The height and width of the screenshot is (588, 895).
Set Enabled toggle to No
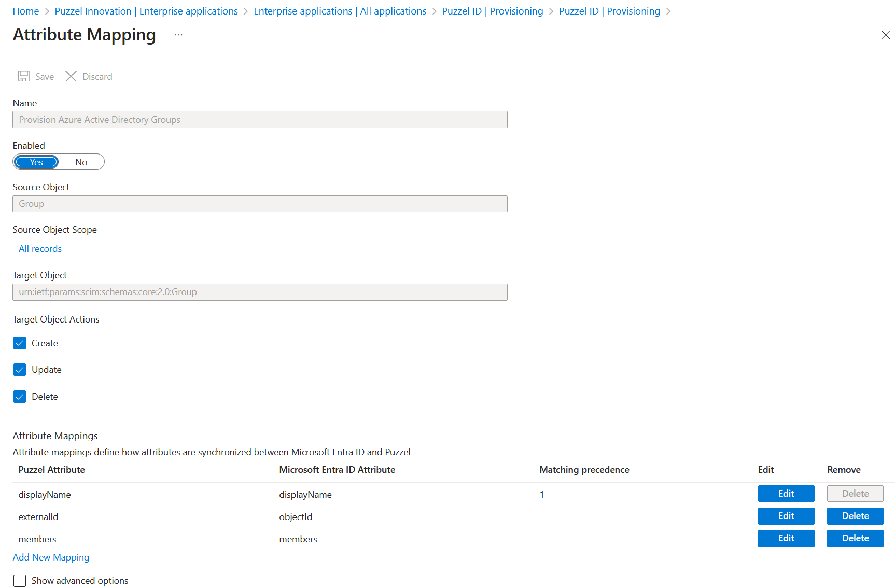[x=81, y=162]
